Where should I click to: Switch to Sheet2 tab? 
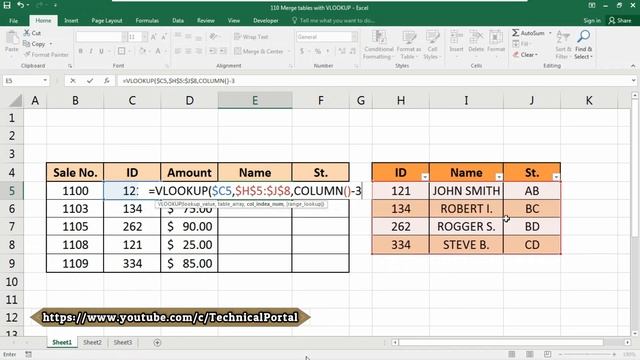pos(92,342)
